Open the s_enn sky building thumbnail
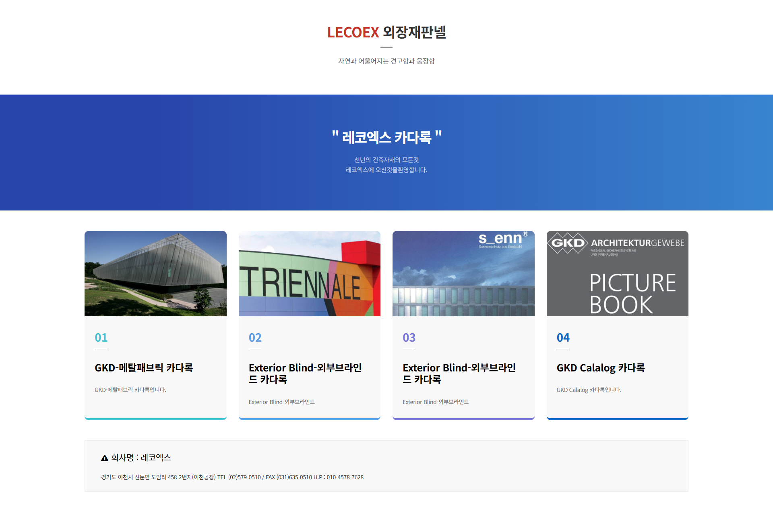The height and width of the screenshot is (532, 773). pyautogui.click(x=463, y=274)
